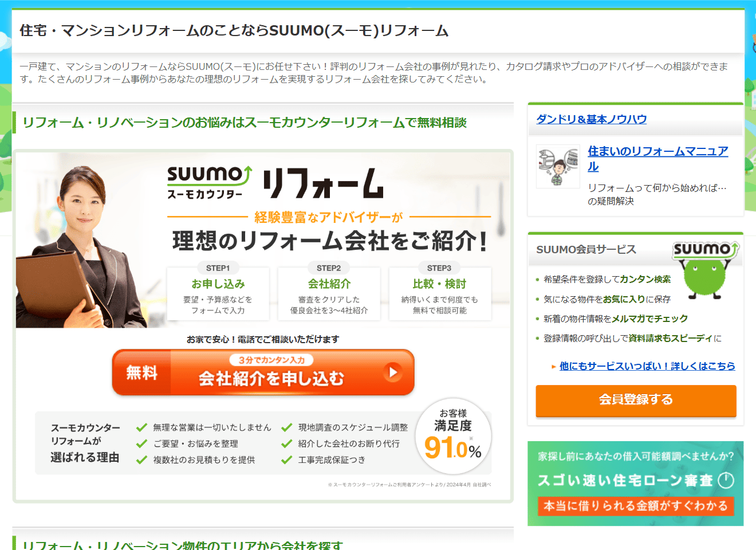
Task: Click the play arrow inside the orange apply button
Action: point(393,372)
